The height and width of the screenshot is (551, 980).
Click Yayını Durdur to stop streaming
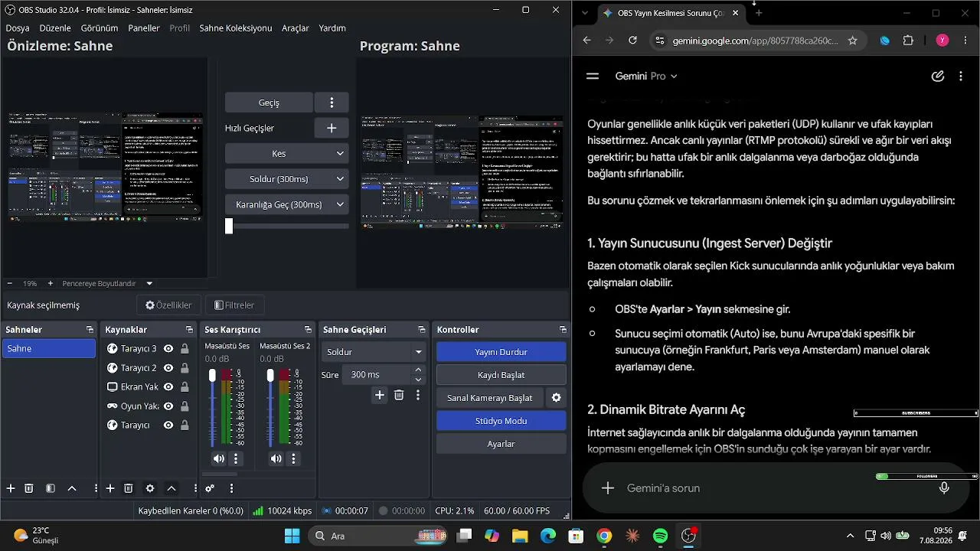501,352
